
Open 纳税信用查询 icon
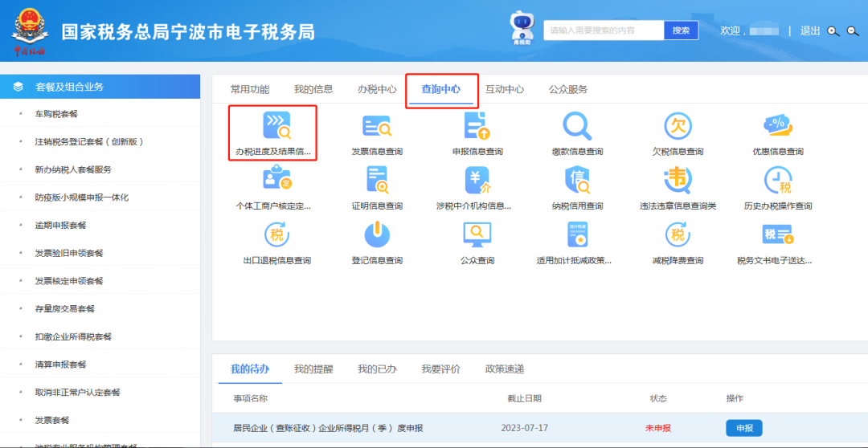click(x=577, y=180)
